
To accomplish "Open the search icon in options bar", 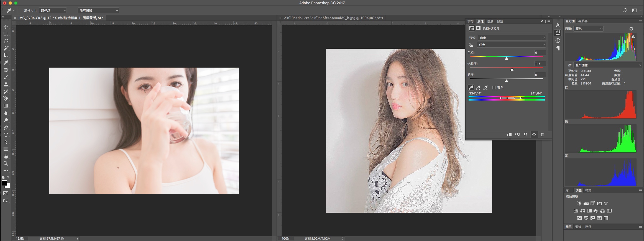I will click(625, 10).
